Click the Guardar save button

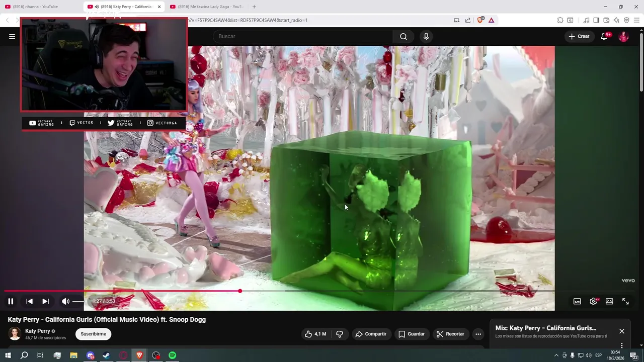tap(412, 334)
